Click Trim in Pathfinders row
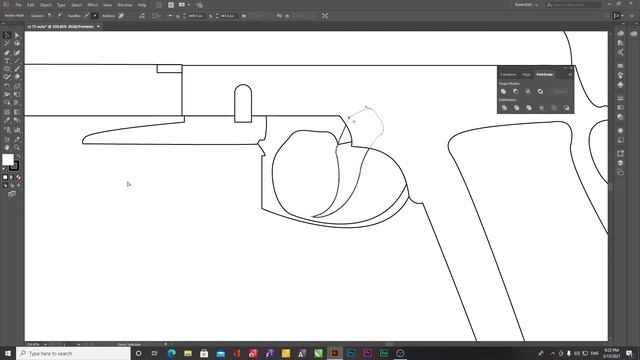The height and width of the screenshot is (360, 640). tap(516, 108)
